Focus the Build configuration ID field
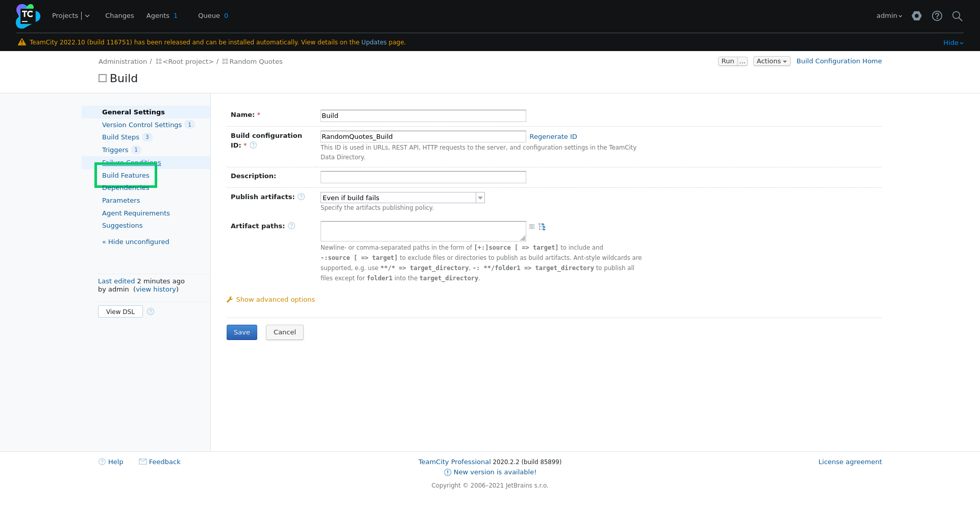Screen dimensions: 980x508 tap(423, 137)
